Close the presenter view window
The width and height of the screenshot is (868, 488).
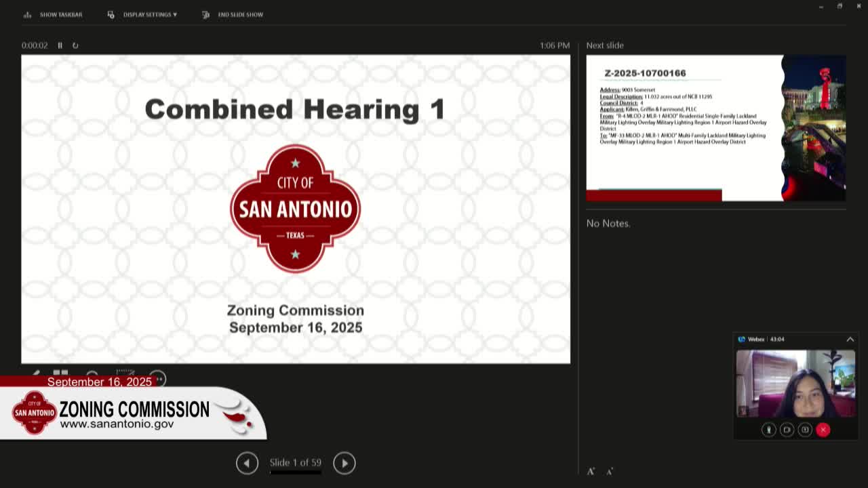coord(859,6)
